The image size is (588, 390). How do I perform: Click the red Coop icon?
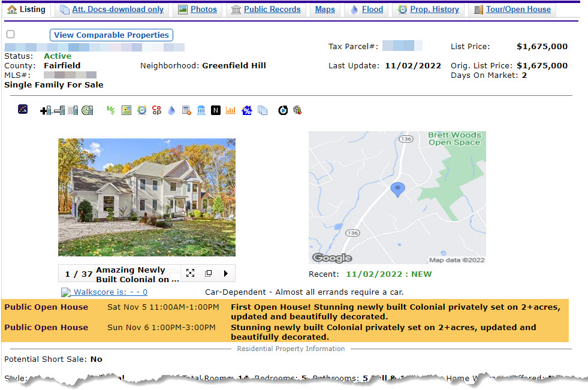(156, 110)
